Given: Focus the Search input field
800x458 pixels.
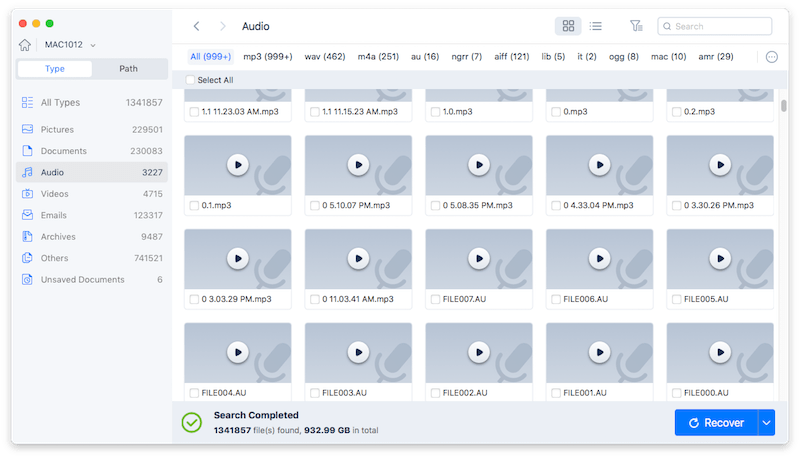Looking at the screenshot, I should 714,26.
